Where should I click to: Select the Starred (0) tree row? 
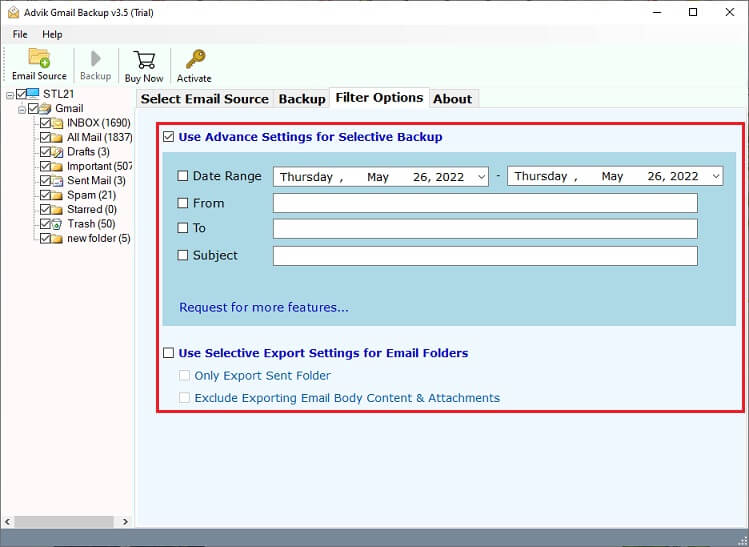(92, 209)
